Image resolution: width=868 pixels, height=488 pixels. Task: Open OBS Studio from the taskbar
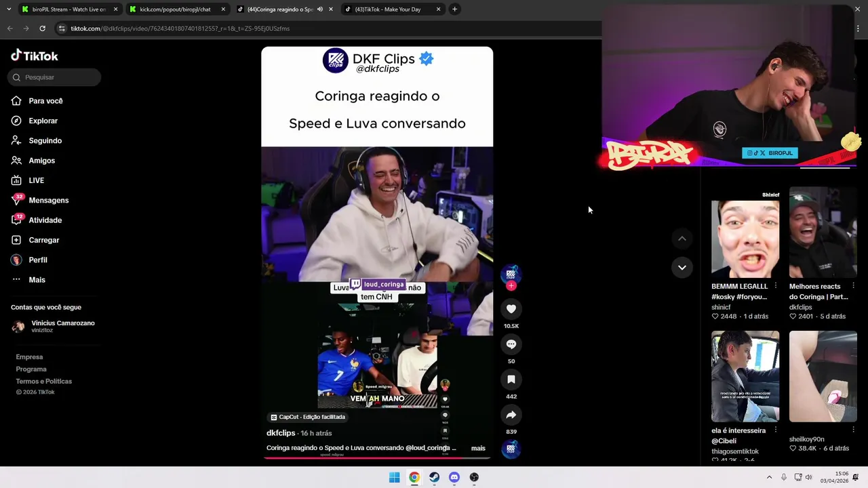point(474,477)
